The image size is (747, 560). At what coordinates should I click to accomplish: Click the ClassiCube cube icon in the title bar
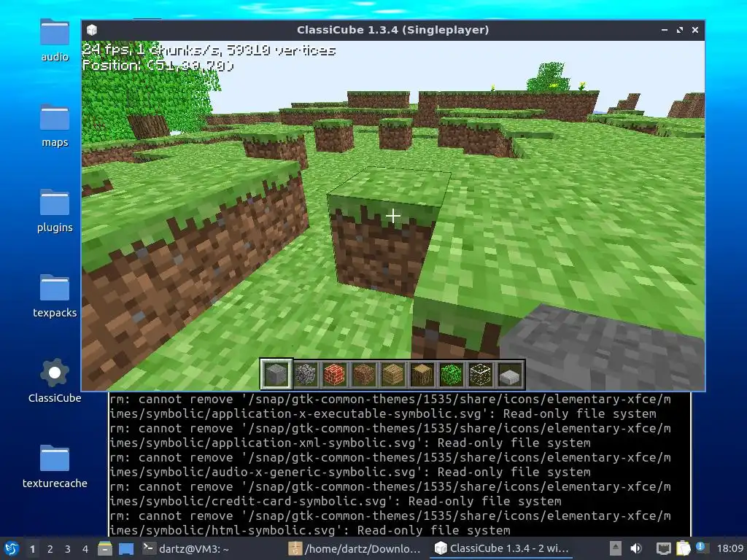tap(92, 30)
